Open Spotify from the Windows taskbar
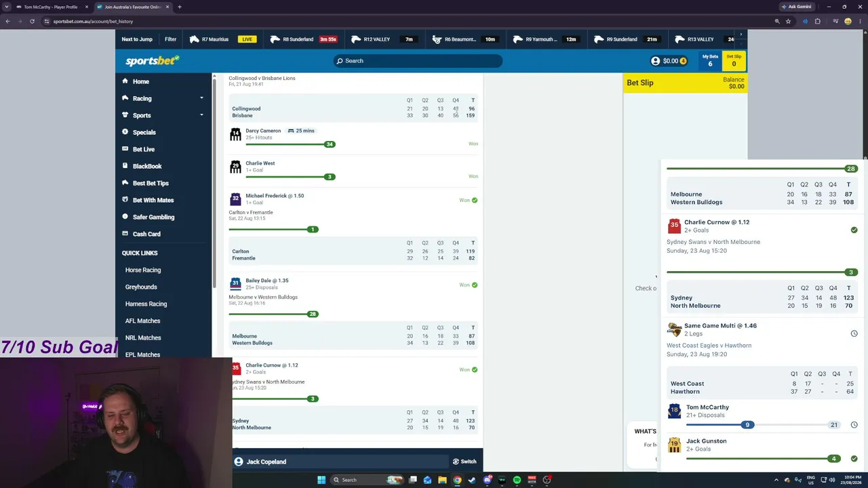Image resolution: width=868 pixels, height=488 pixels. 517,480
